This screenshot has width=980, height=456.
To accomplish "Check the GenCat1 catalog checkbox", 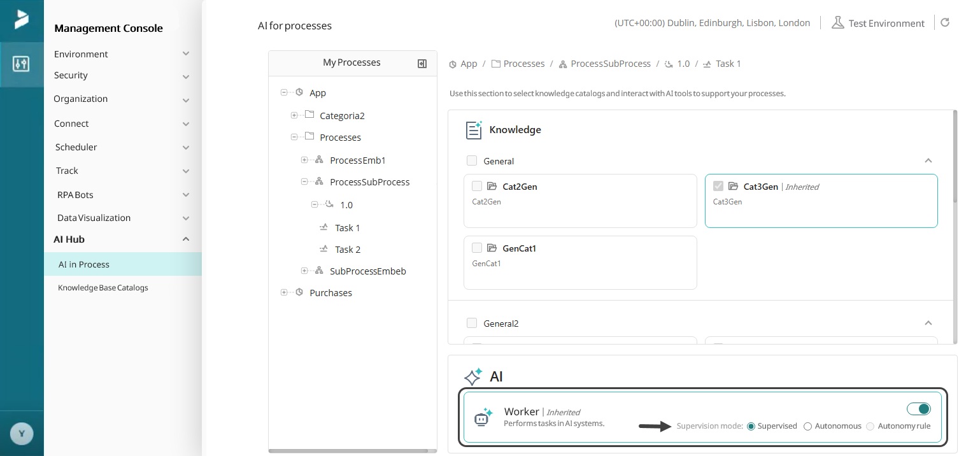I will 477,248.
